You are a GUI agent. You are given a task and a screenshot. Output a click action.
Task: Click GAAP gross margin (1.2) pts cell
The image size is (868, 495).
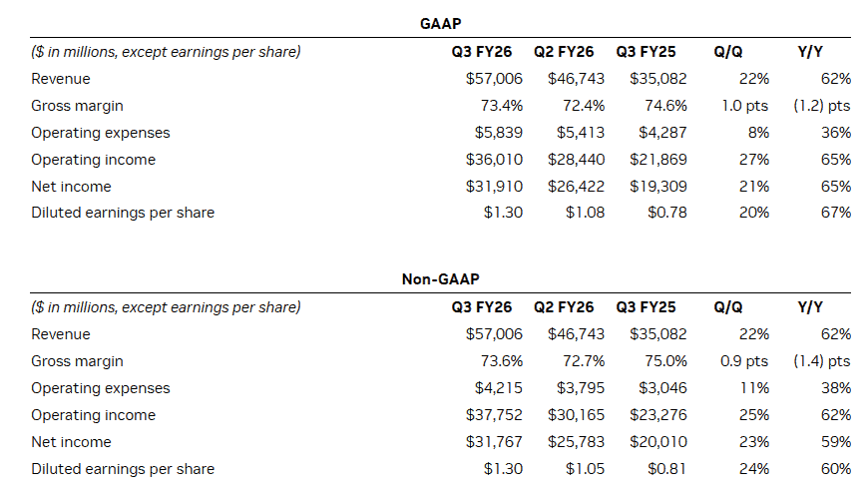(x=822, y=106)
